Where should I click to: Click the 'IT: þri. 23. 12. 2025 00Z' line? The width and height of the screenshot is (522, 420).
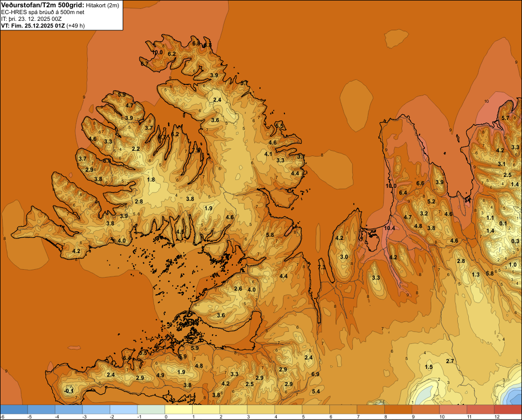(x=31, y=19)
